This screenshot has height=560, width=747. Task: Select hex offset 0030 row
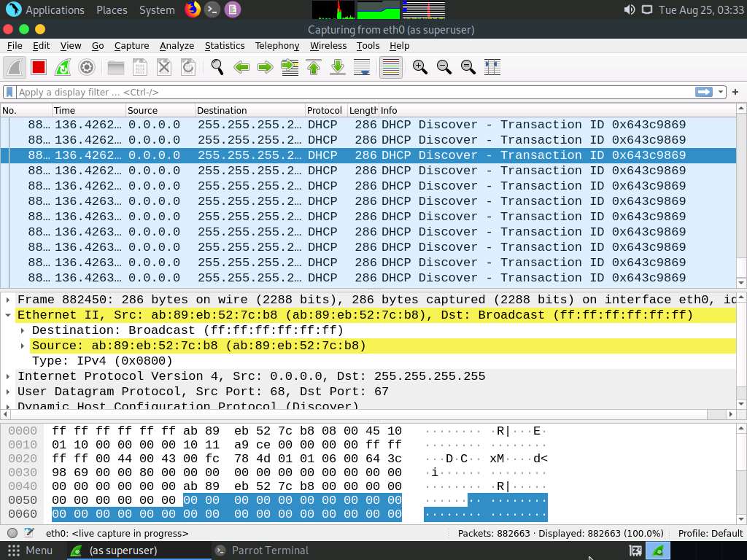coord(23,472)
